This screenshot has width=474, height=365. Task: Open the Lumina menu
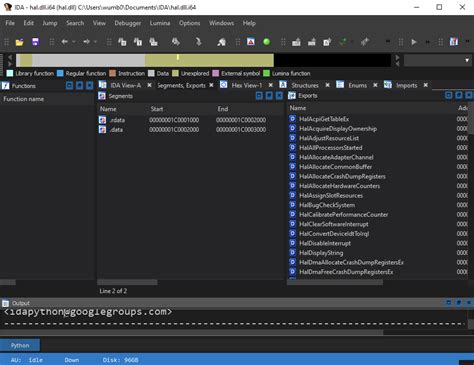click(x=160, y=23)
